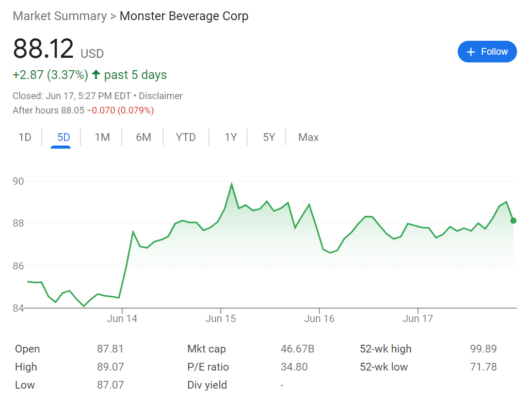Click the plus icon on Follow
This screenshot has height=401, width=532.
click(471, 52)
